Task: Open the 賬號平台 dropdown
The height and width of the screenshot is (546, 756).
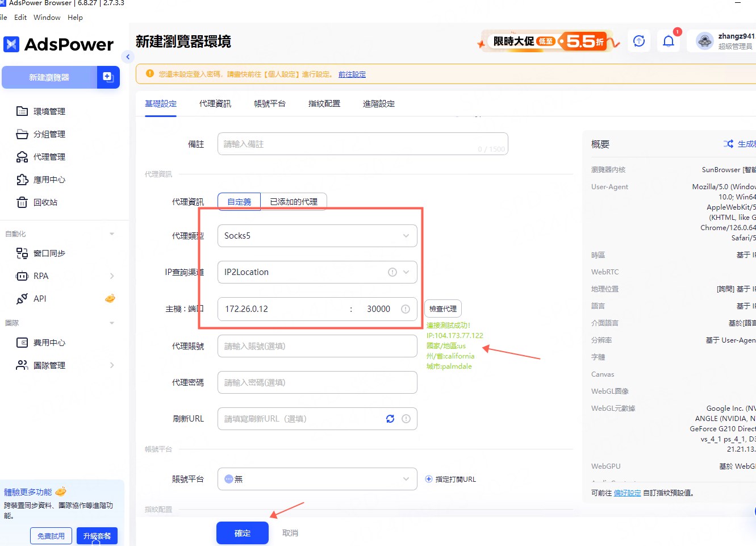Action: pyautogui.click(x=318, y=479)
